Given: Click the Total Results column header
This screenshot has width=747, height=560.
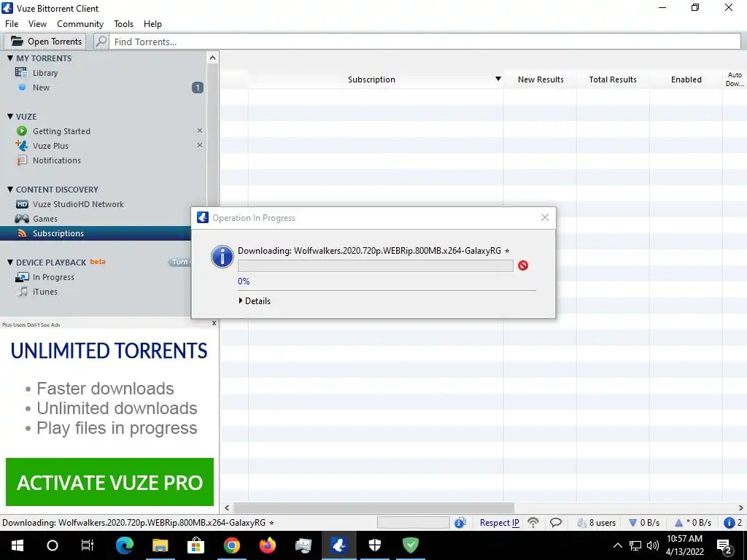Looking at the screenshot, I should (613, 79).
